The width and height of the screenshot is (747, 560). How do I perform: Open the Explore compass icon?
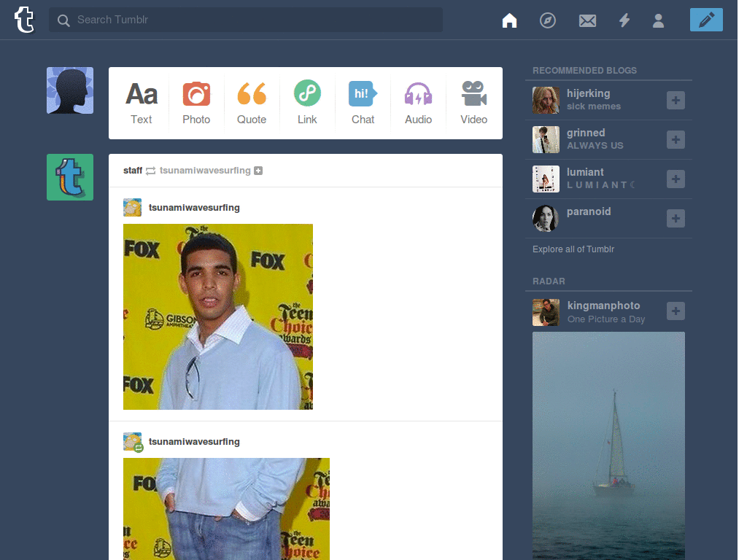[547, 20]
